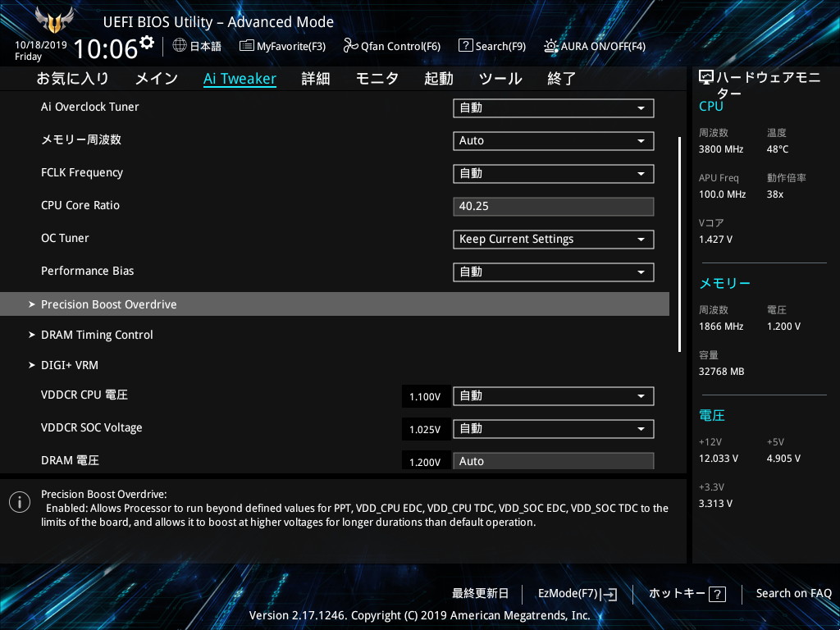Click the 10/18/2019 date text
Viewport: 840px width, 630px height.
click(41, 45)
